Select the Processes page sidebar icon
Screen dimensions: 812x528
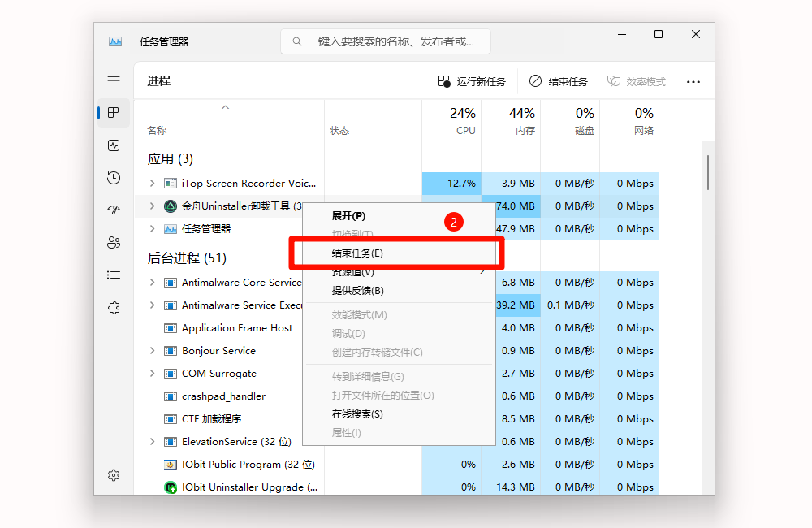point(114,112)
